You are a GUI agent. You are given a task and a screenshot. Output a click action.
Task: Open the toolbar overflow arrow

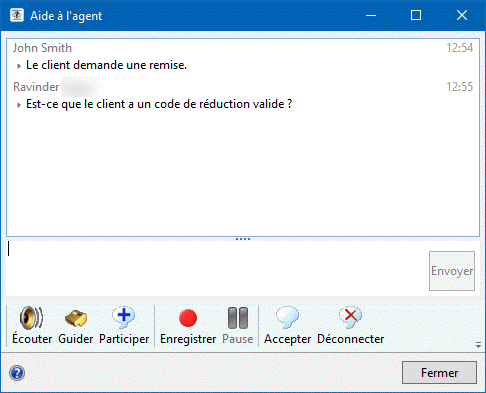(478, 345)
